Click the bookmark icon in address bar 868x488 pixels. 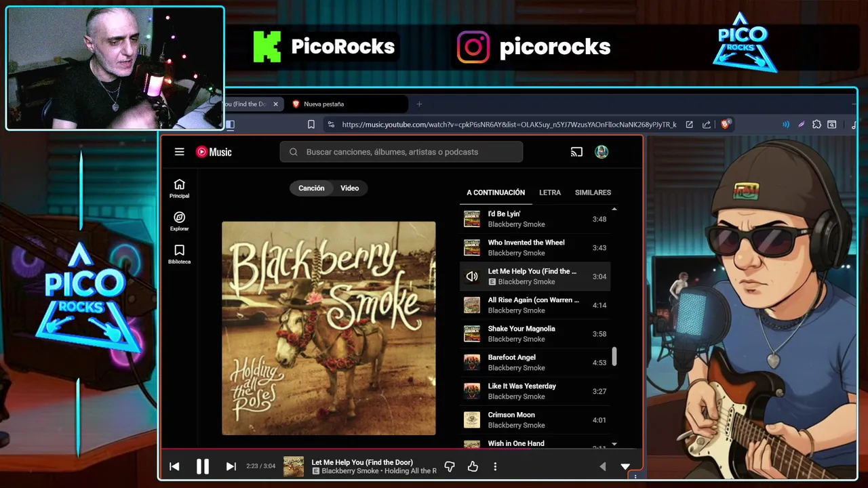311,124
